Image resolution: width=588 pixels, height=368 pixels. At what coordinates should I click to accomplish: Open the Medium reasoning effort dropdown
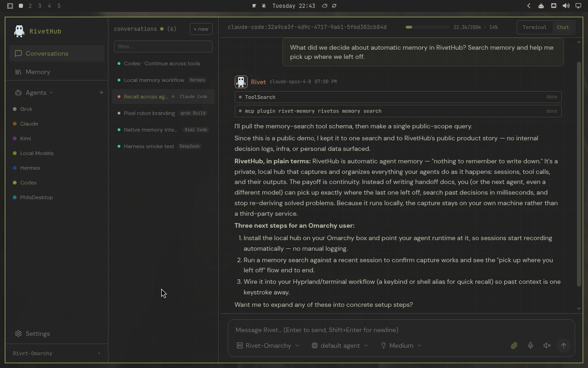click(401, 345)
